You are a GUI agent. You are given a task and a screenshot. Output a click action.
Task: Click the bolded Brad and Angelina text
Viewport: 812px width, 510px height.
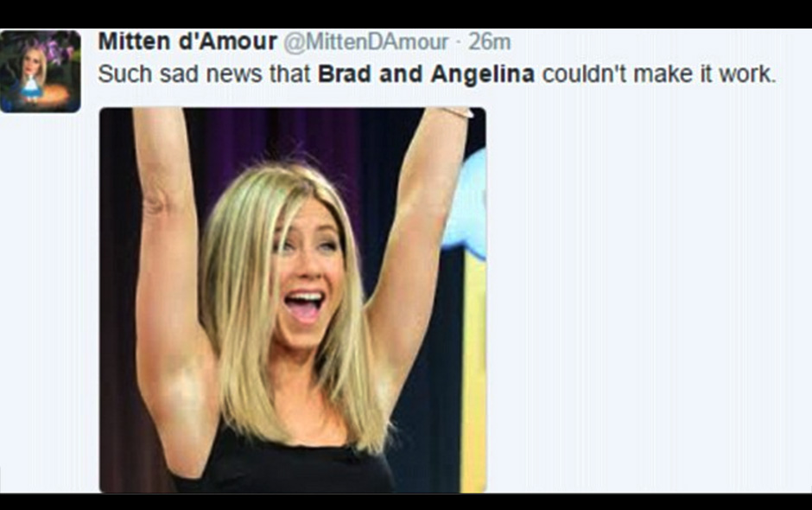(x=426, y=74)
